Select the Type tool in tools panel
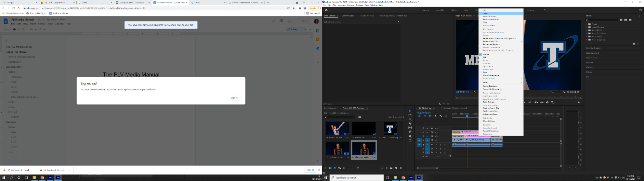The height and width of the screenshot is (181, 644). [410, 140]
